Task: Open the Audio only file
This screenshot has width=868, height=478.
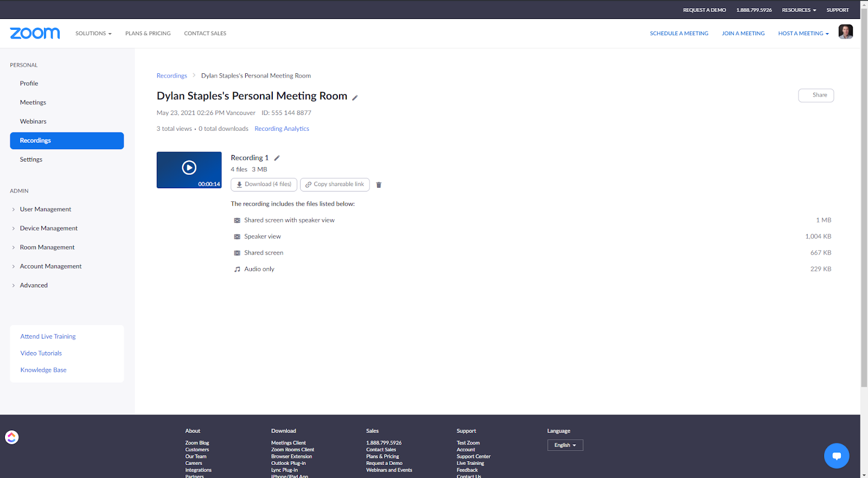Action: pyautogui.click(x=259, y=269)
